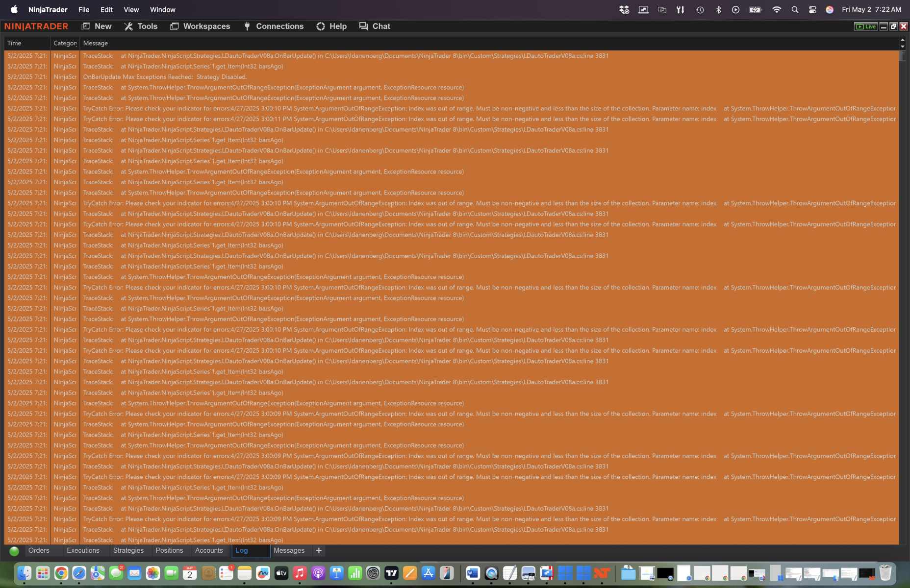Open the Help menu
Viewport: 910px width, 588px height.
[331, 26]
